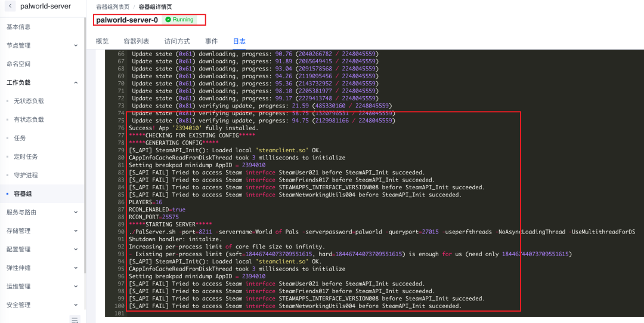
Task: Open the 访问方式 tab
Action: click(x=177, y=41)
